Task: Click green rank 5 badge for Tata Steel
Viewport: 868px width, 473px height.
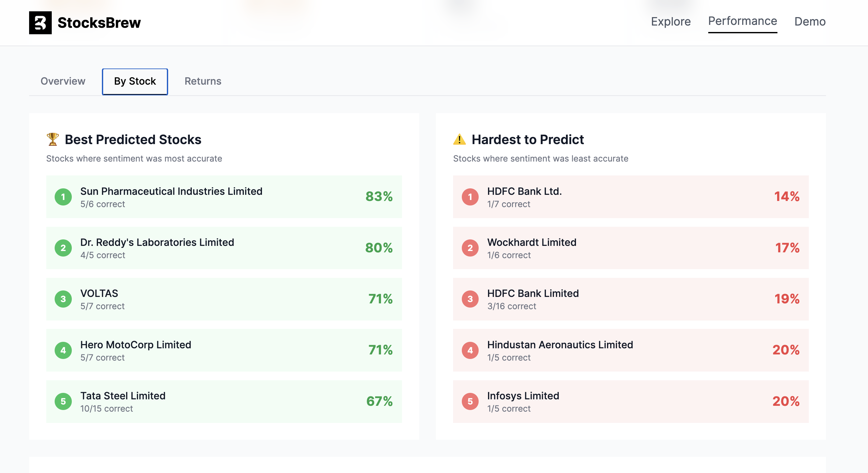Action: click(63, 401)
